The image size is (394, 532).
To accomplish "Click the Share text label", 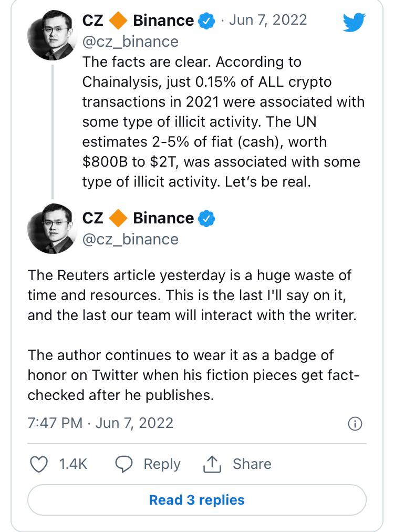I will coord(252,464).
